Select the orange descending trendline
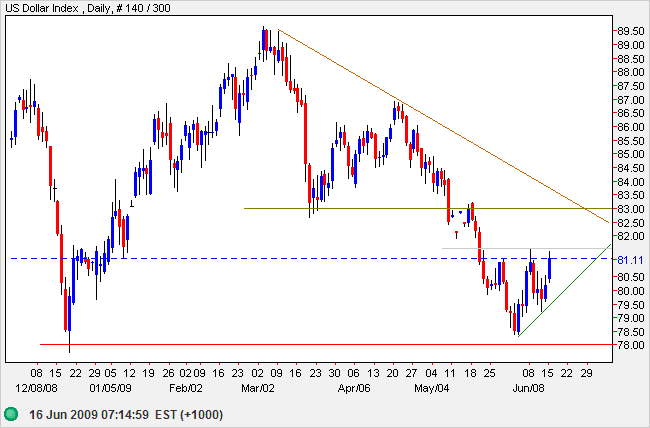The width and height of the screenshot is (650, 428). point(444,126)
